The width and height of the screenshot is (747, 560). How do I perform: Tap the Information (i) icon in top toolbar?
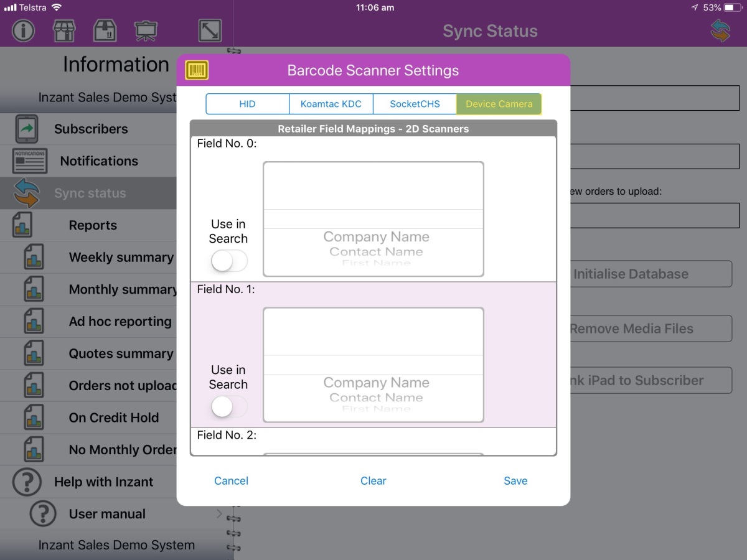pyautogui.click(x=24, y=30)
